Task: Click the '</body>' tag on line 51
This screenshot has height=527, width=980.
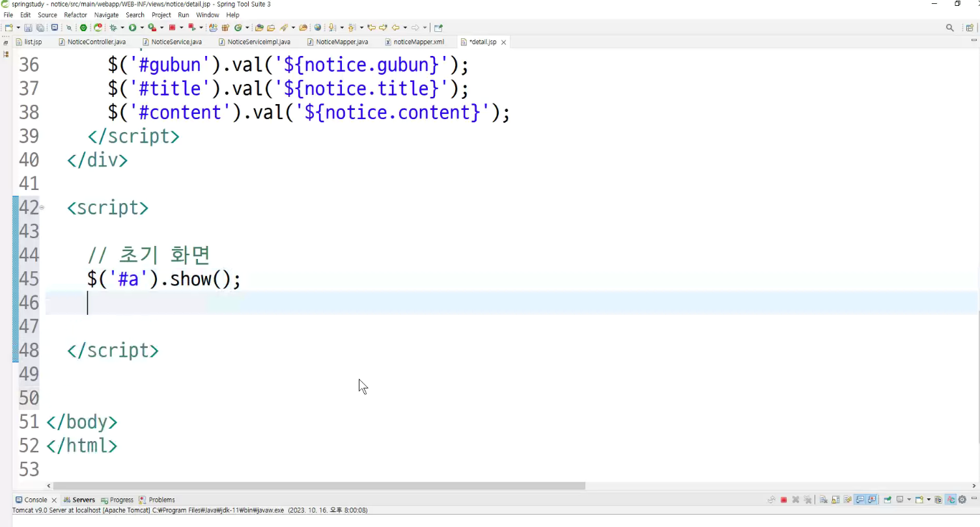Action: tap(81, 422)
